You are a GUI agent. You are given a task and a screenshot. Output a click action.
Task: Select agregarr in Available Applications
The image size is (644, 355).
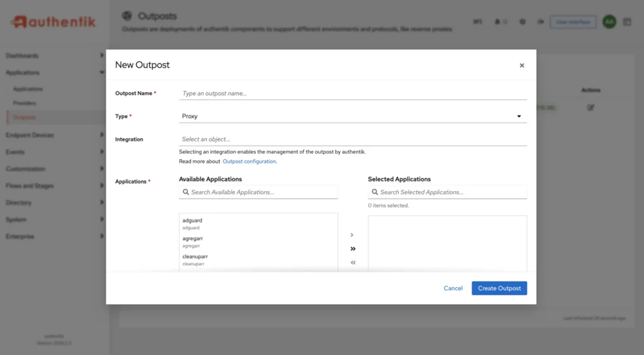point(258,242)
